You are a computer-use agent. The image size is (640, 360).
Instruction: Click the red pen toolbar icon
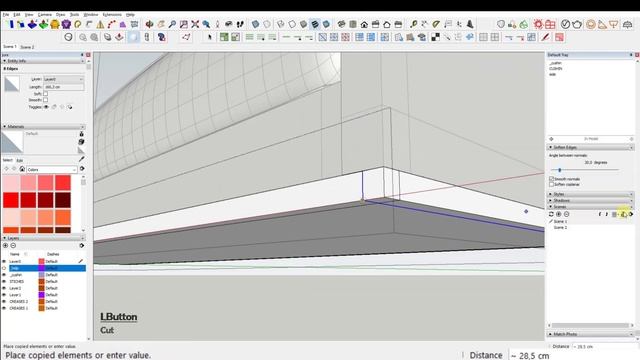point(545,38)
